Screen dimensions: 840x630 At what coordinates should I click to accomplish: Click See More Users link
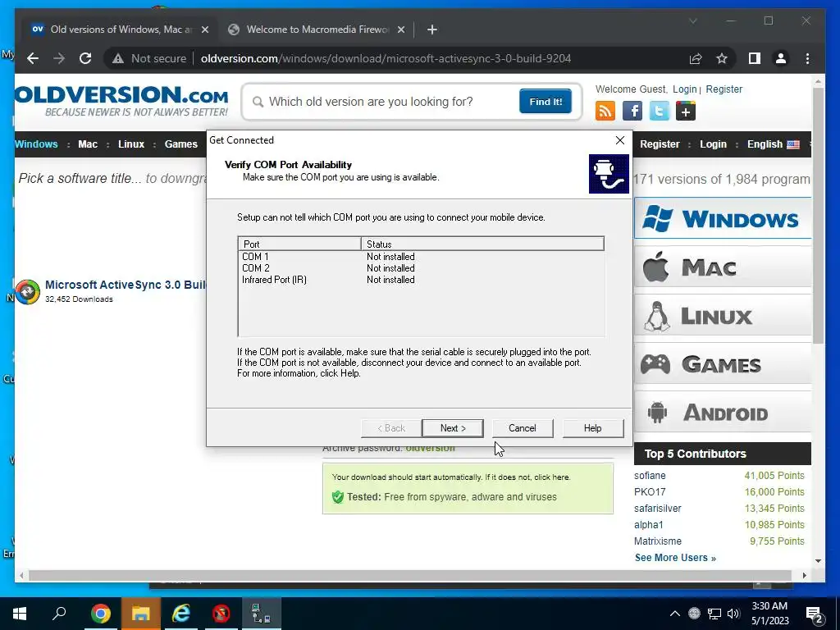tap(675, 558)
